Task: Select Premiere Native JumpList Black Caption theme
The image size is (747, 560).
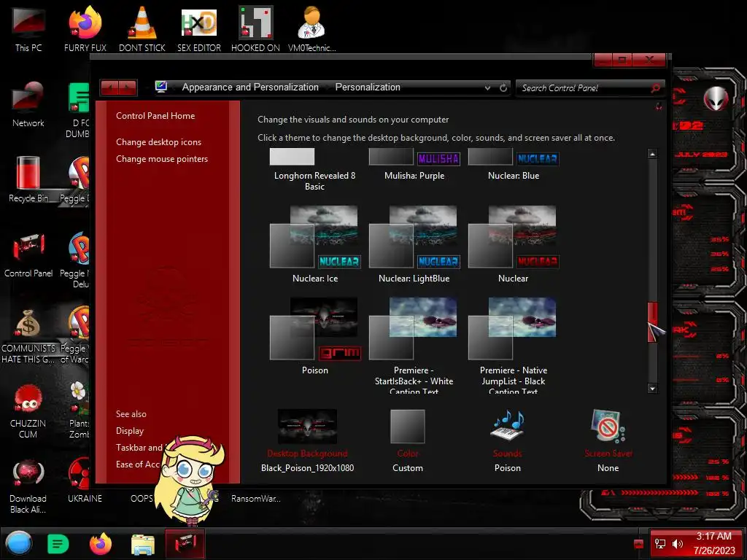Action: pos(513,345)
